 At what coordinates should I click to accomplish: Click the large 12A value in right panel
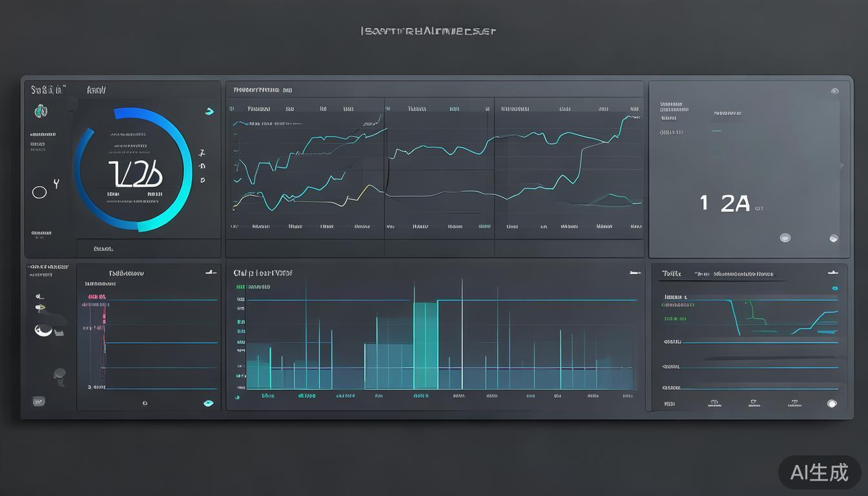[725, 203]
